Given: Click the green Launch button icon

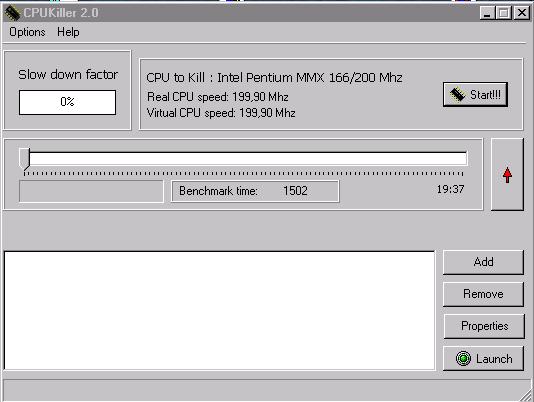Looking at the screenshot, I should (463, 358).
